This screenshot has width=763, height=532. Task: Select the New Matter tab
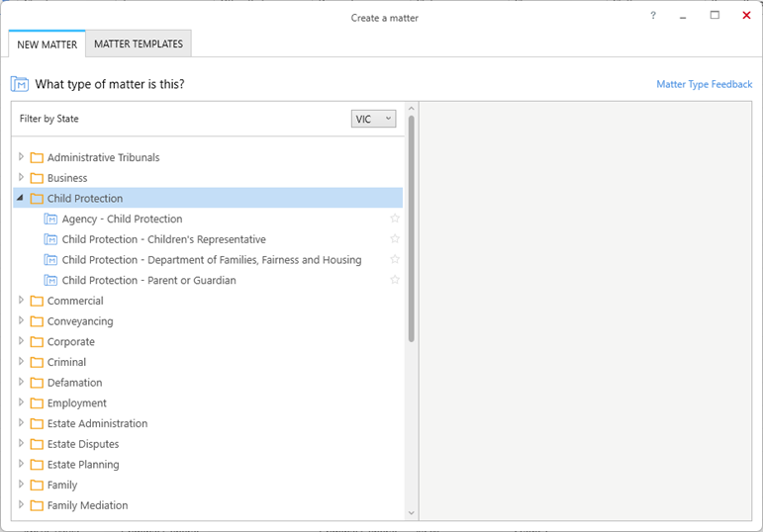[x=47, y=44]
